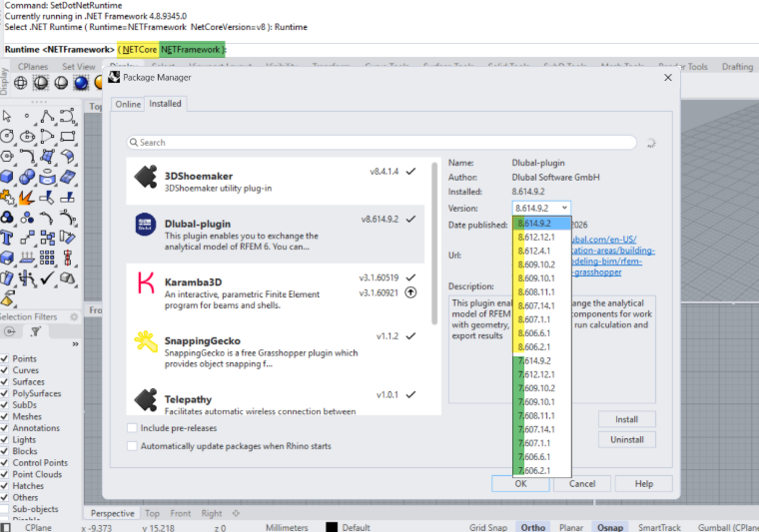Image resolution: width=759 pixels, height=532 pixels.
Task: Confirm with the OK button
Action: click(520, 484)
